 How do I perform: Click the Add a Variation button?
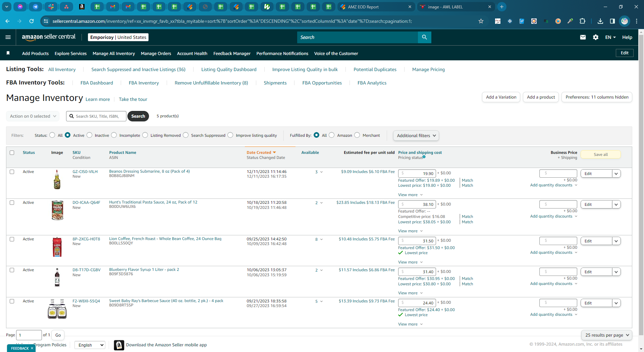pyautogui.click(x=501, y=97)
